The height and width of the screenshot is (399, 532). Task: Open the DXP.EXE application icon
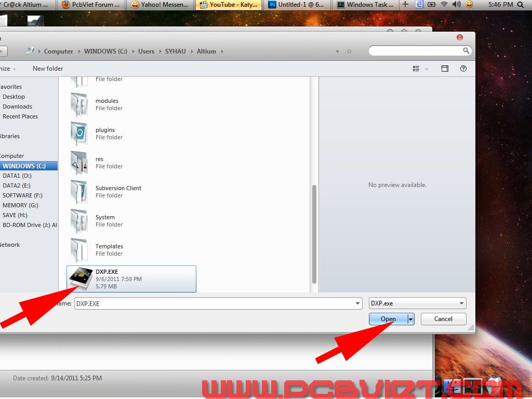click(x=81, y=278)
